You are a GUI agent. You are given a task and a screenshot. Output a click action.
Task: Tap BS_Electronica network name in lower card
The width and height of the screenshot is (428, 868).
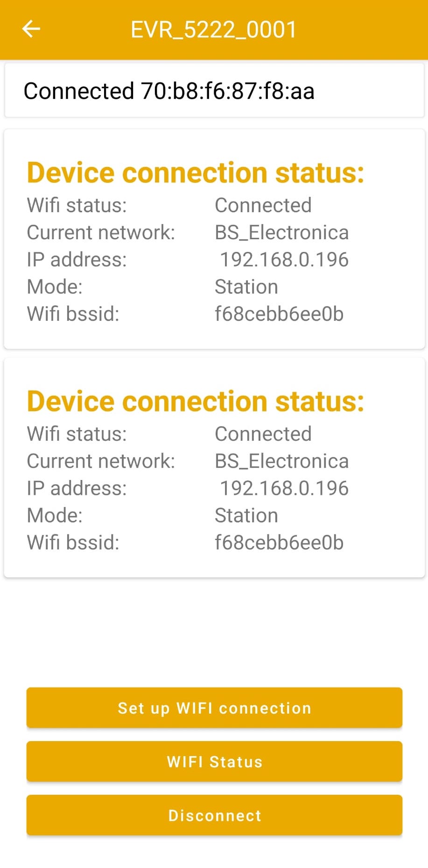281,461
